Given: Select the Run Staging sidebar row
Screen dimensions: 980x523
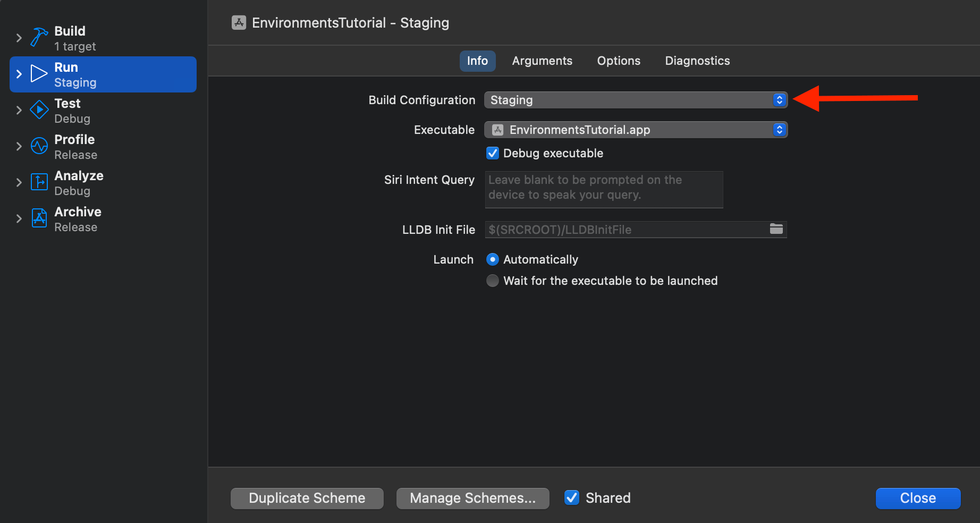Looking at the screenshot, I should pos(103,74).
